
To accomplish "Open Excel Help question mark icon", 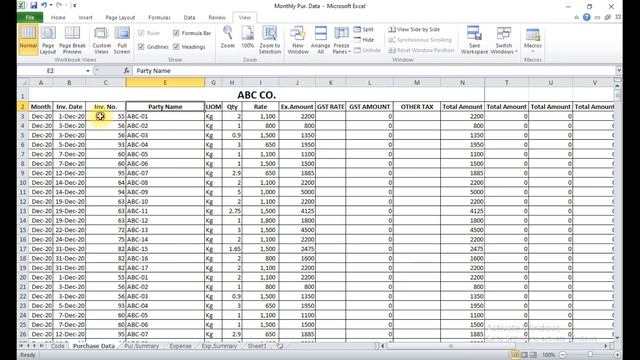I will click(x=587, y=17).
